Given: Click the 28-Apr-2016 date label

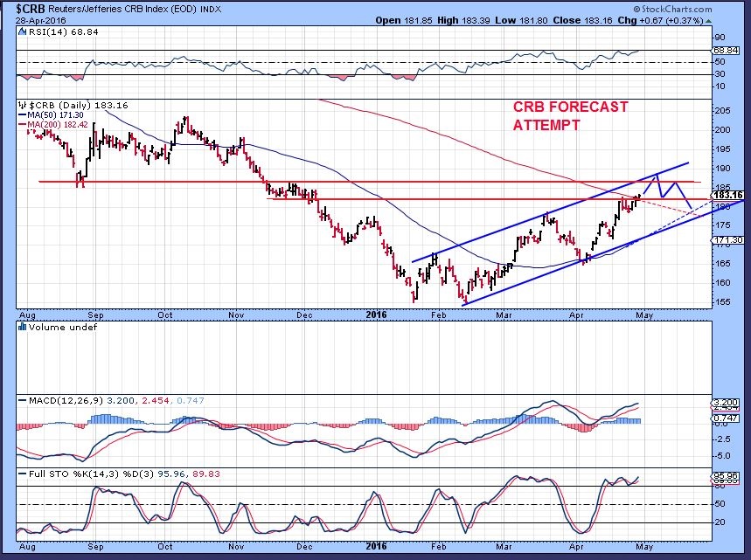Looking at the screenshot, I should [40, 21].
